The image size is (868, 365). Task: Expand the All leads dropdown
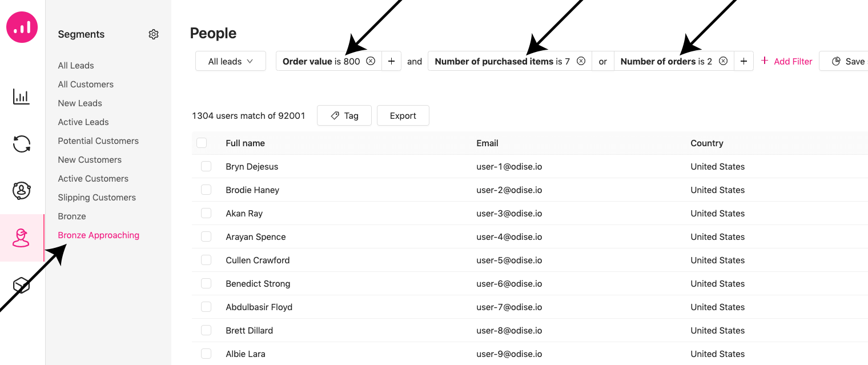pyautogui.click(x=231, y=61)
